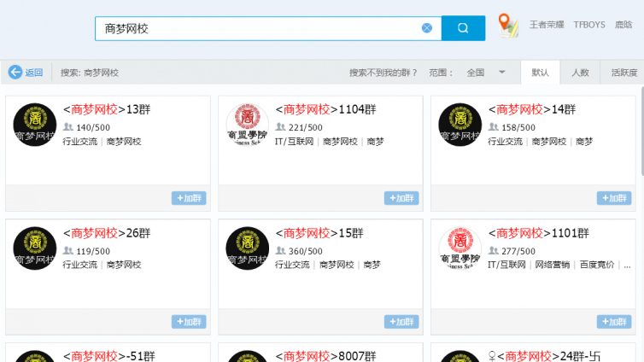644x362 pixels.
Task: Click 商梦 tag on 14群
Action: pyautogui.click(x=584, y=142)
